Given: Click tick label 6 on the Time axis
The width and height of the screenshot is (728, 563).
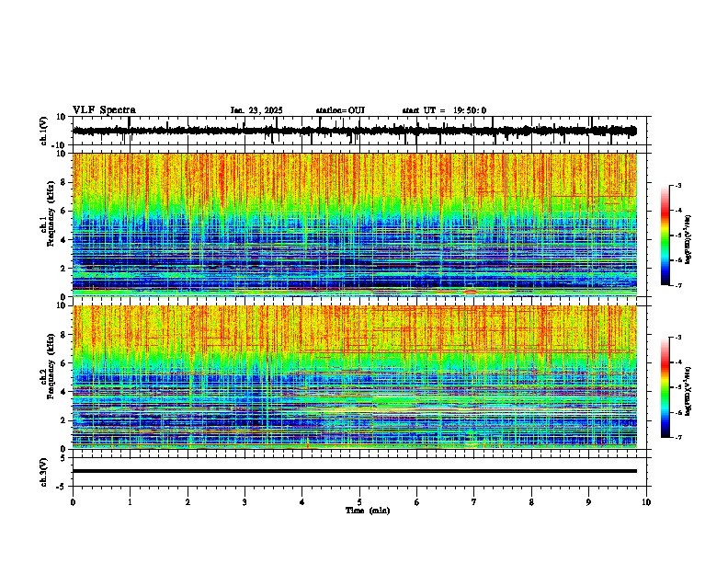Looking at the screenshot, I should (x=417, y=502).
